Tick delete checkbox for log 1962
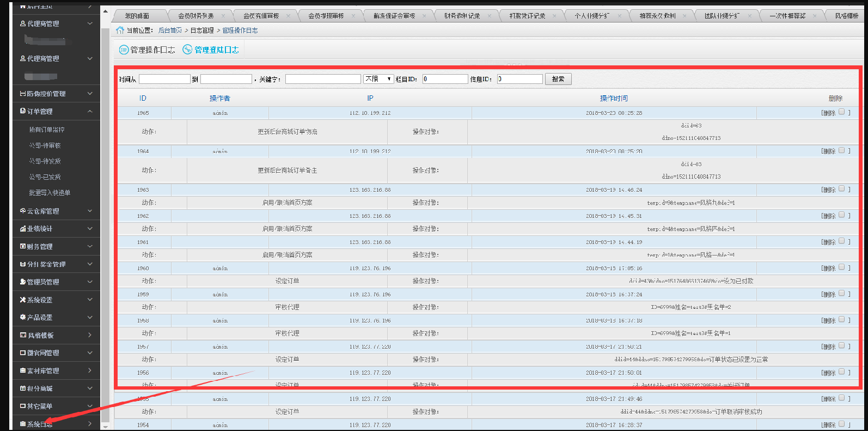Screen dimensions: 868x431 click(841, 215)
